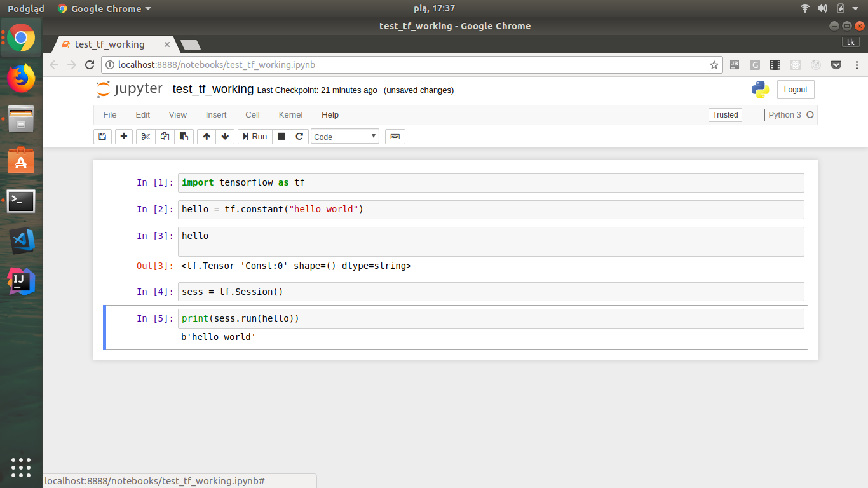
Task: Cut the selected cell with scissors icon
Action: 145,136
